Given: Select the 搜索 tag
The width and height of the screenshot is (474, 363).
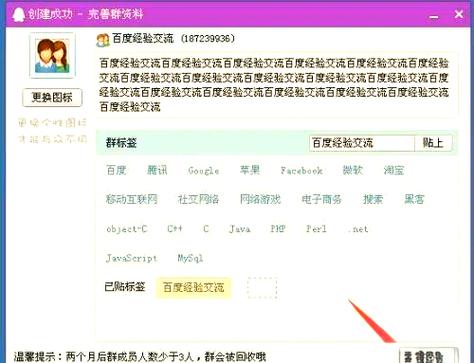Looking at the screenshot, I should click(x=373, y=199).
